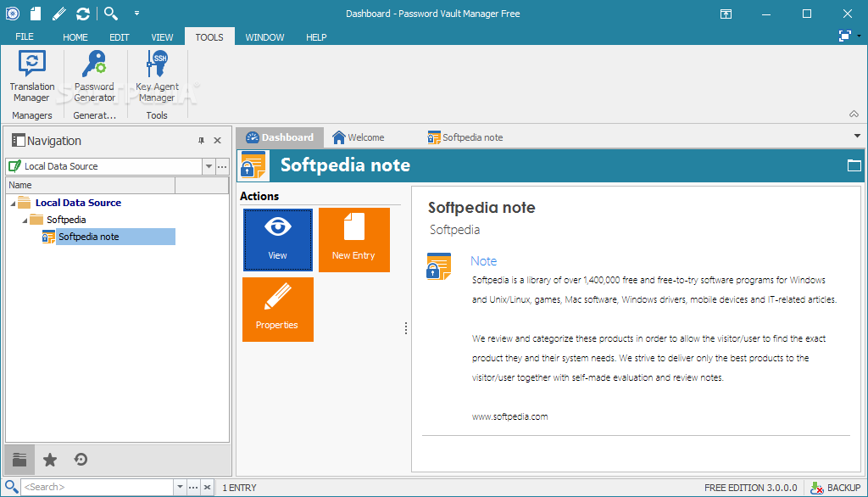Click into the Search input field

(x=97, y=487)
